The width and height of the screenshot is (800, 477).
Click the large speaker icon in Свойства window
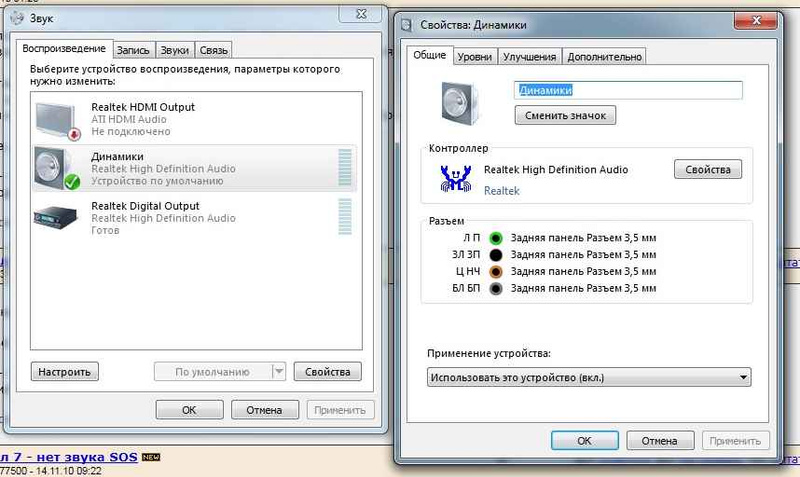[460, 103]
